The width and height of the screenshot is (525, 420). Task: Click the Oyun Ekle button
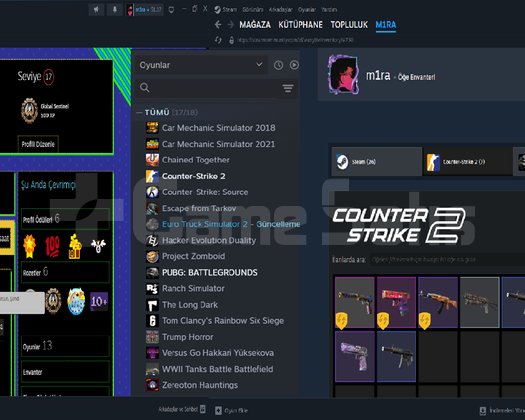[x=232, y=410]
